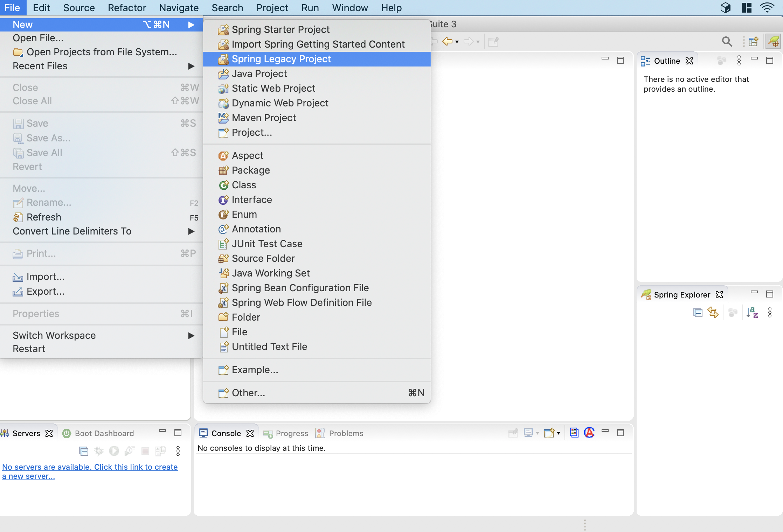This screenshot has height=532, width=783.
Task: Click the Pin Console icon
Action: (513, 433)
